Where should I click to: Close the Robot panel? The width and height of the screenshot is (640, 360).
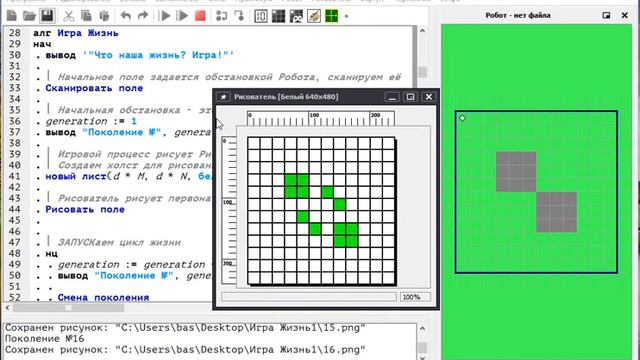(x=624, y=15)
